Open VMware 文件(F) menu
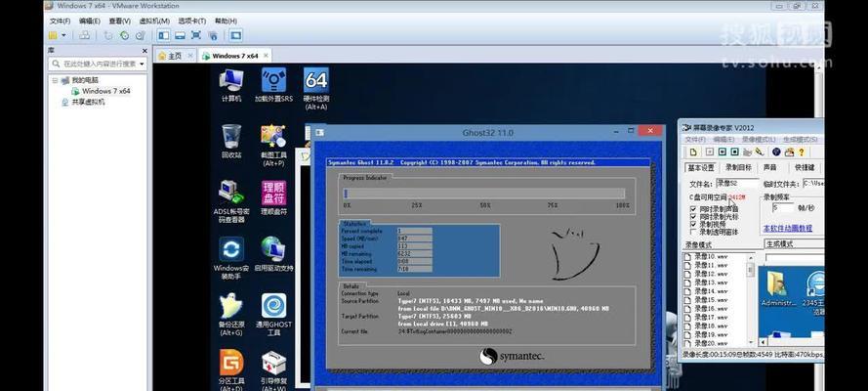Image resolution: width=868 pixels, height=391 pixels. pyautogui.click(x=60, y=22)
